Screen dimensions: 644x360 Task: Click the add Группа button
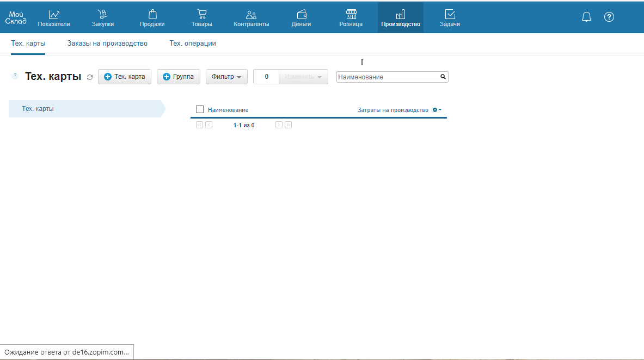[x=179, y=77]
